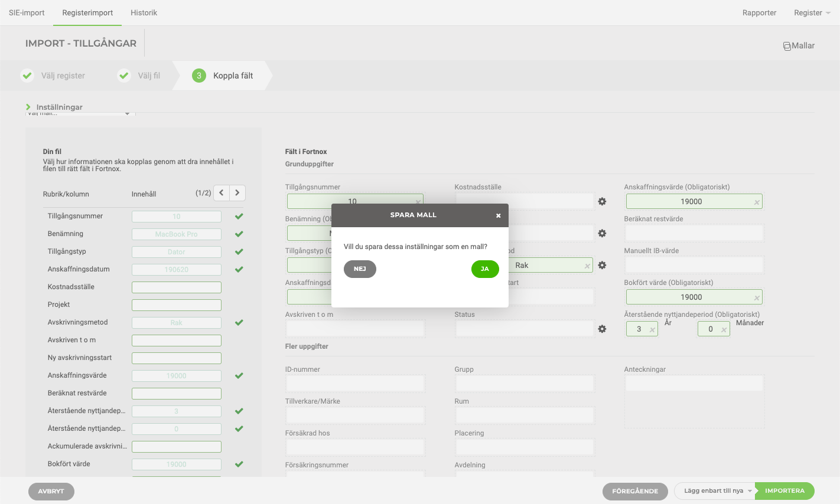This screenshot has height=504, width=840.
Task: Expand the Register dropdown menu
Action: pyautogui.click(x=812, y=12)
